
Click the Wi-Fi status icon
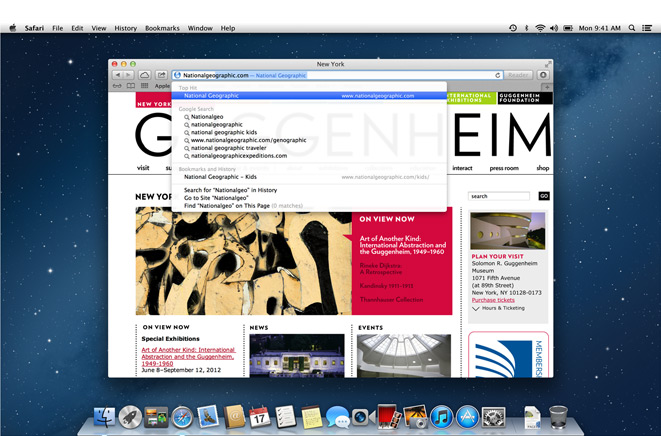pyautogui.click(x=541, y=28)
